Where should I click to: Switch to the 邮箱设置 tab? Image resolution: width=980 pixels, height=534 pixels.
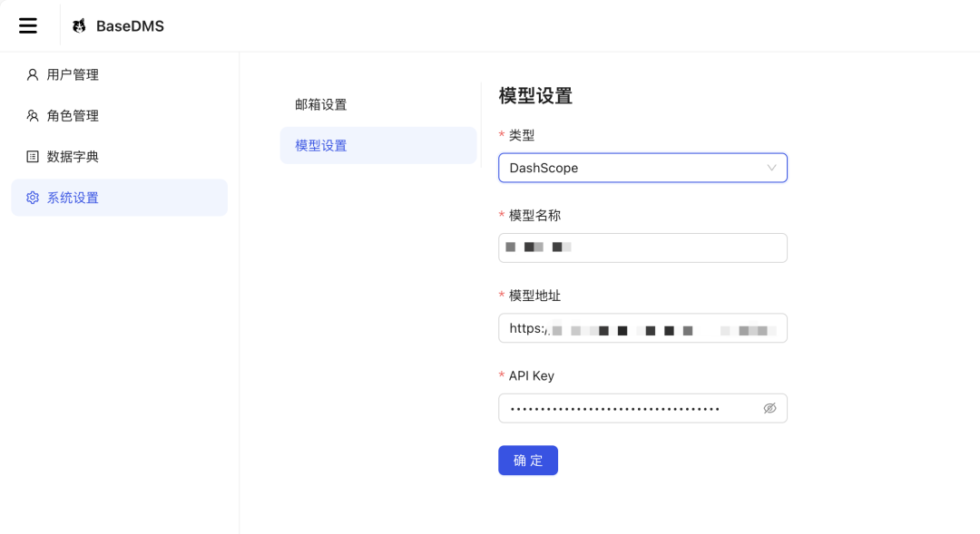pyautogui.click(x=321, y=104)
